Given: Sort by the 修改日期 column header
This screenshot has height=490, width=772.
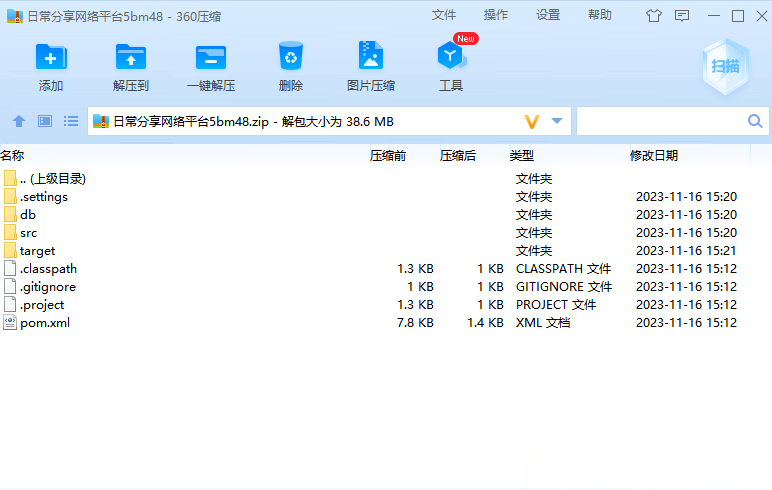Looking at the screenshot, I should 654,156.
